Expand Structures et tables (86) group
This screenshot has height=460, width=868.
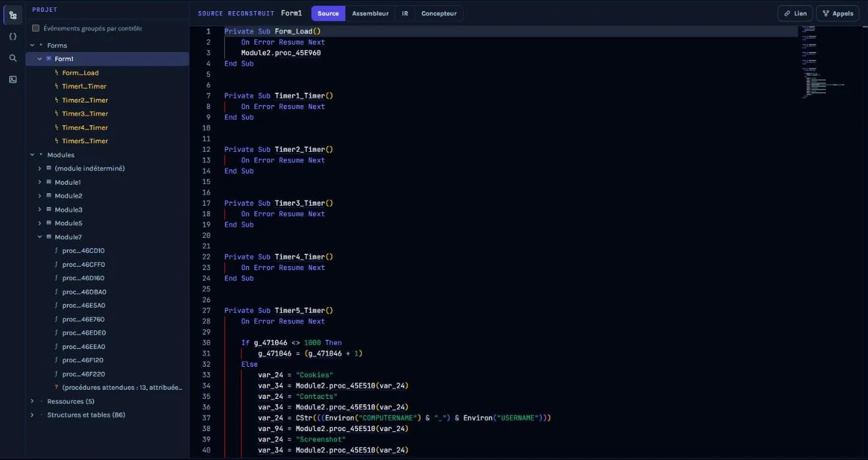point(32,415)
